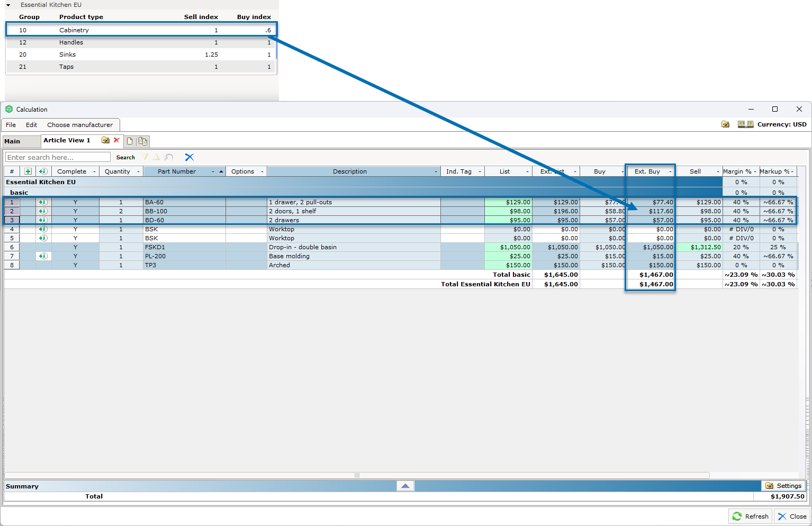Viewport: 812px width, 526px height.
Task: Click the sort arrow on the Part Number column
Action: (x=221, y=171)
